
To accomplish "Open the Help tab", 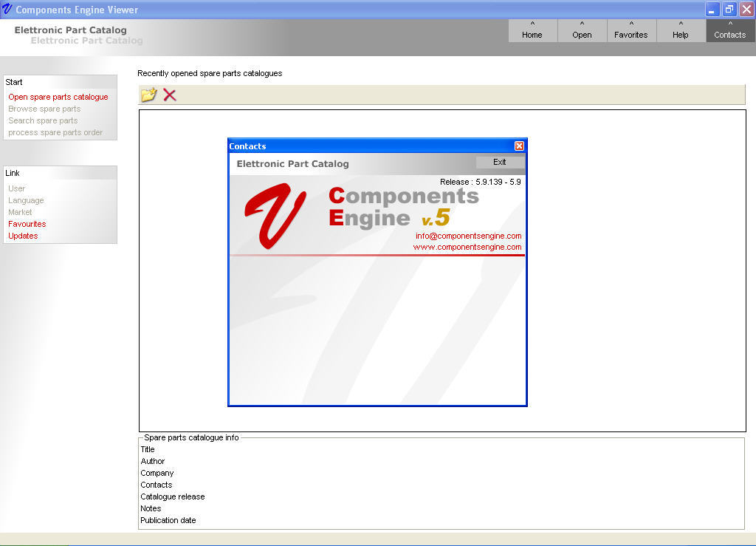I will 681,30.
